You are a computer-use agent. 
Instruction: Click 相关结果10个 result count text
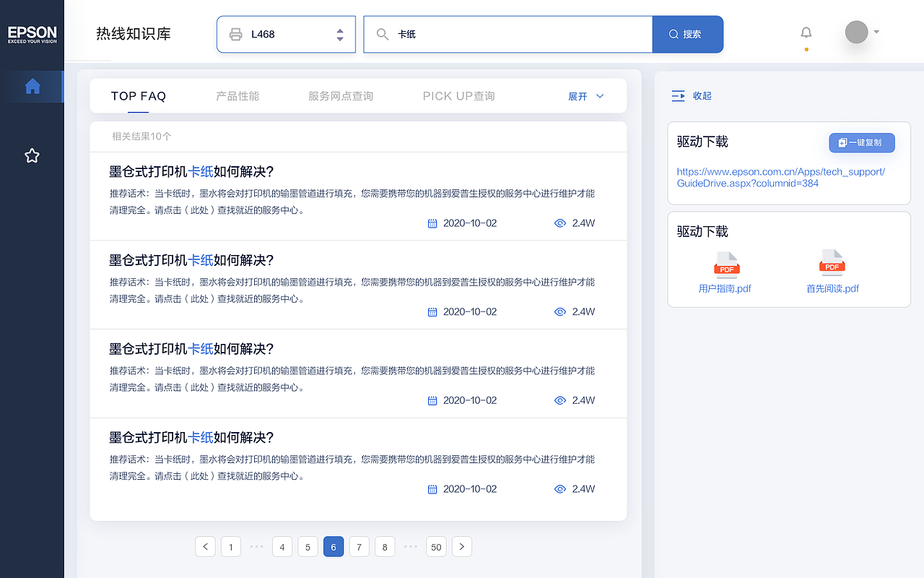click(x=141, y=136)
